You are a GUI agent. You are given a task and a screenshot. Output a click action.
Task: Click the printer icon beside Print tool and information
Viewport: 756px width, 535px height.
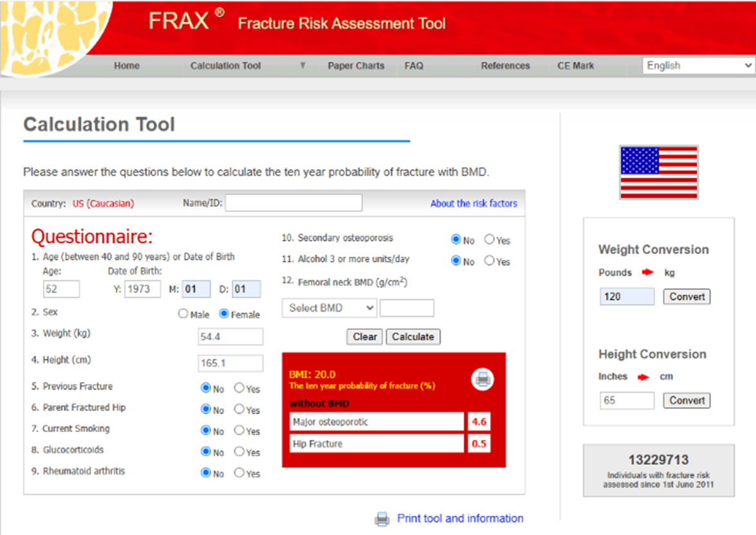pos(382,518)
